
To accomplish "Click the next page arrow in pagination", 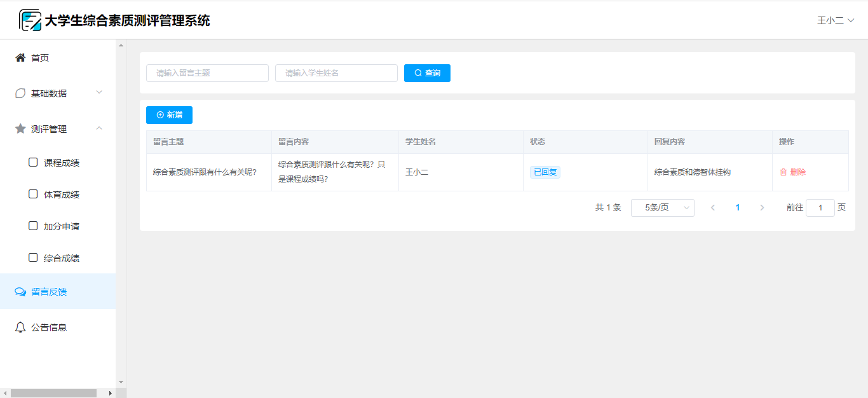I will 762,208.
